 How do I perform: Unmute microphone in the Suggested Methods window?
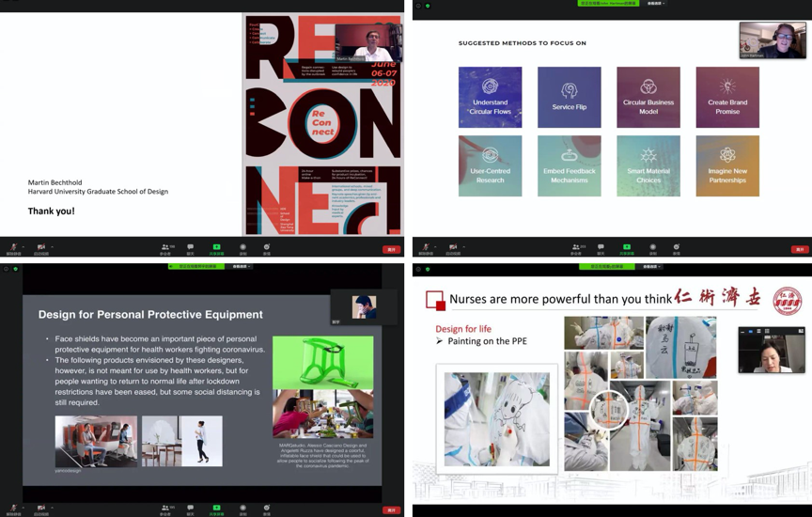426,248
